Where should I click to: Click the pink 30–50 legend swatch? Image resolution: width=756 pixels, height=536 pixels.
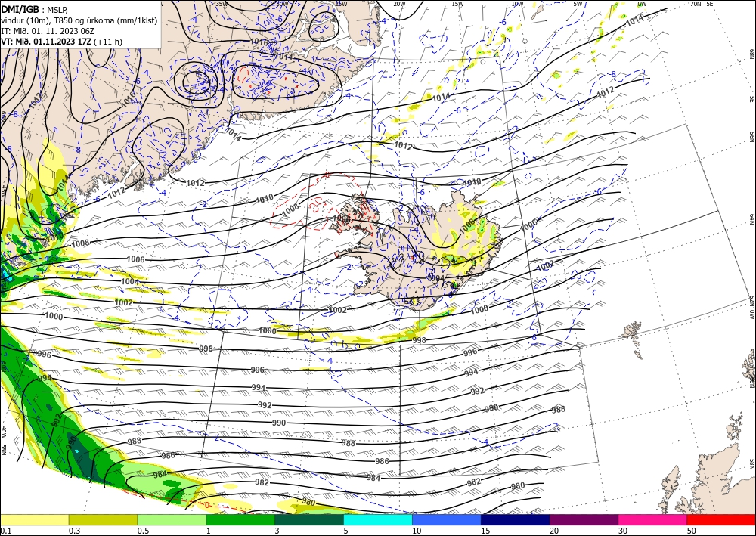652,519
